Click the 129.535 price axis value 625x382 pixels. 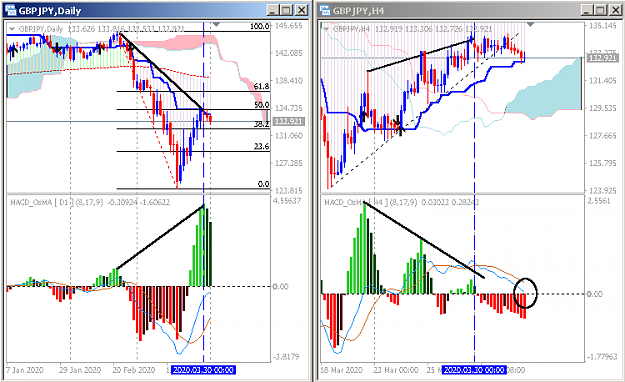[603, 108]
